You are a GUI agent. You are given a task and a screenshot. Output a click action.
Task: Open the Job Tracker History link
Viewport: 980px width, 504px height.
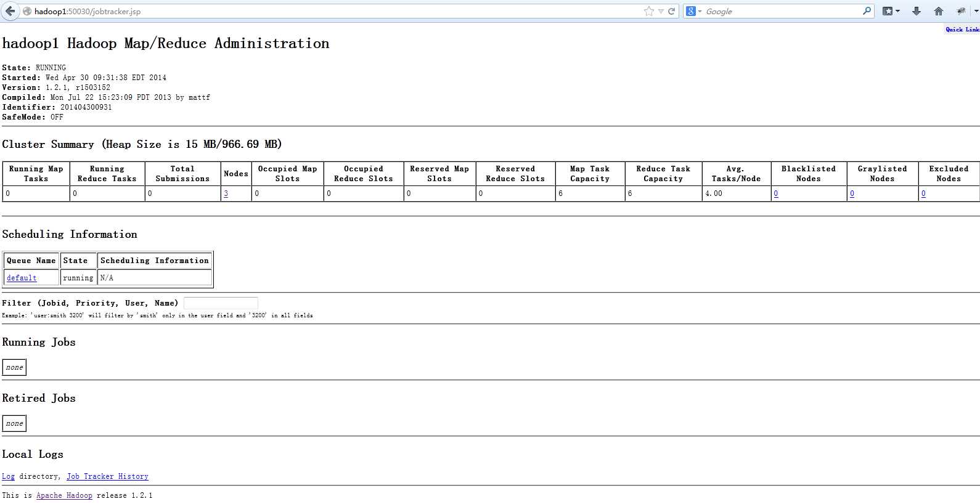(x=108, y=476)
